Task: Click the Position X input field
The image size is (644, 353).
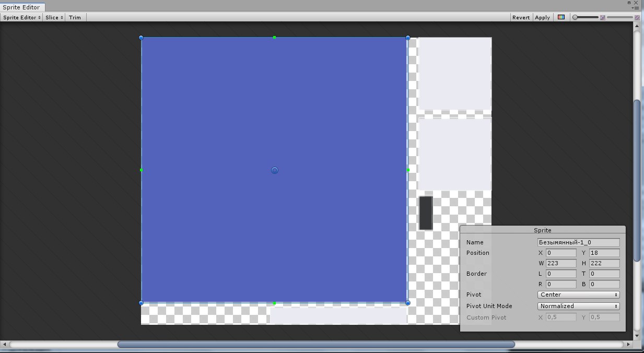Action: tap(561, 253)
